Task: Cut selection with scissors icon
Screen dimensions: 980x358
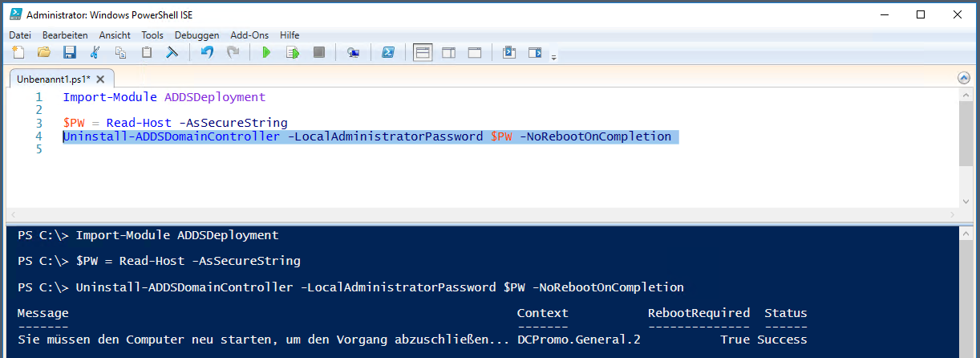Action: 95,52
